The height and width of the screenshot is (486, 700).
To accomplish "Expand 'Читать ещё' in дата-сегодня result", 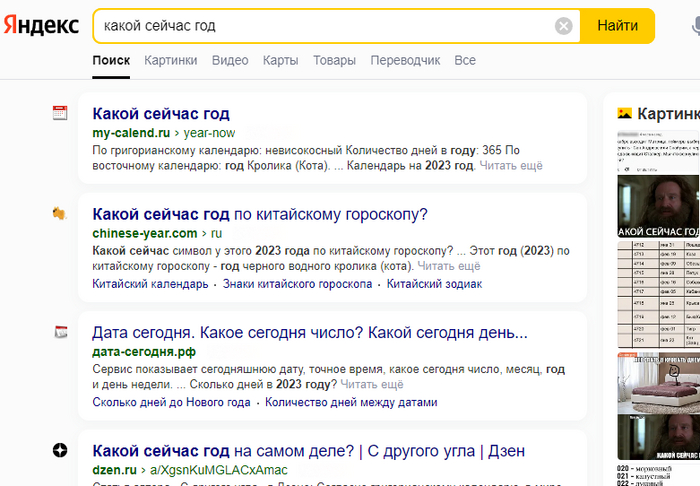I will (372, 384).
